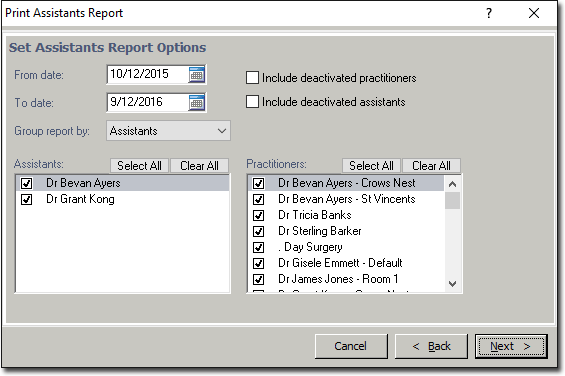The image size is (565, 376).
Task: Select All assistants
Action: [x=139, y=166]
